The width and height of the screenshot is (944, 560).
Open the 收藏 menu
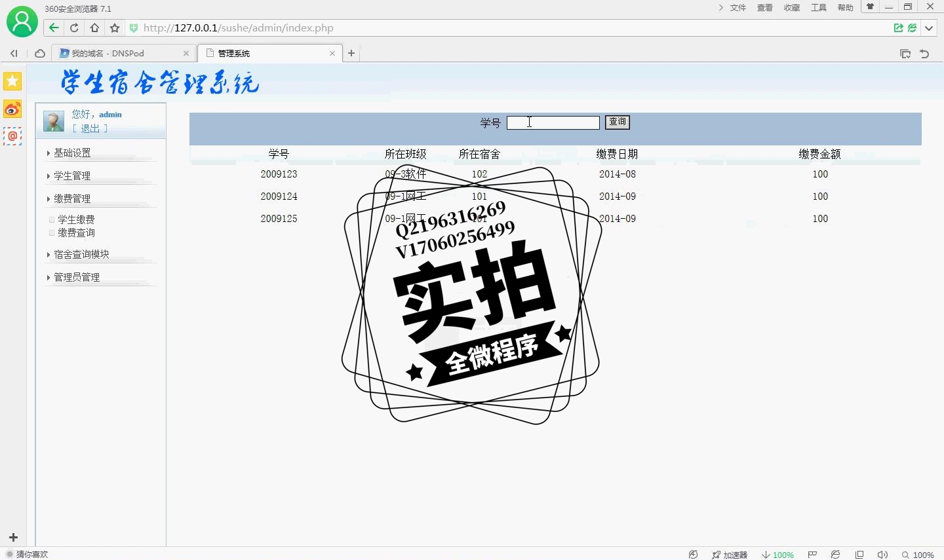(x=792, y=8)
